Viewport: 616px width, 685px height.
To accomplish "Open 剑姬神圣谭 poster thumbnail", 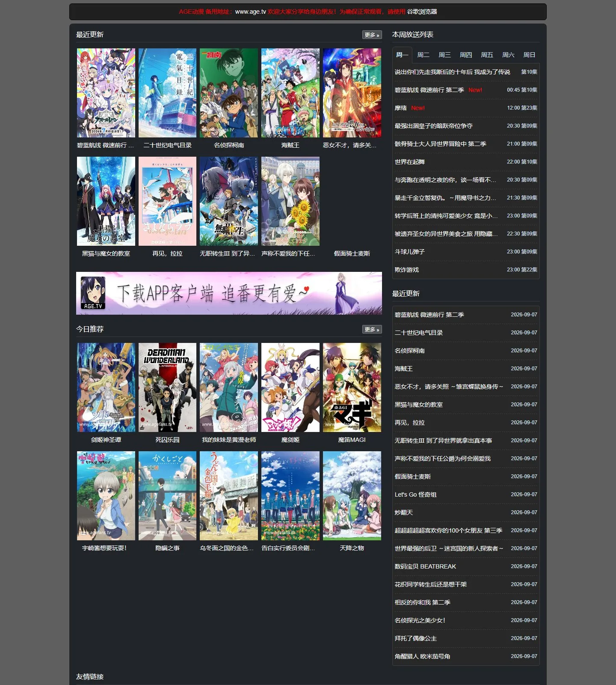I will pyautogui.click(x=106, y=387).
